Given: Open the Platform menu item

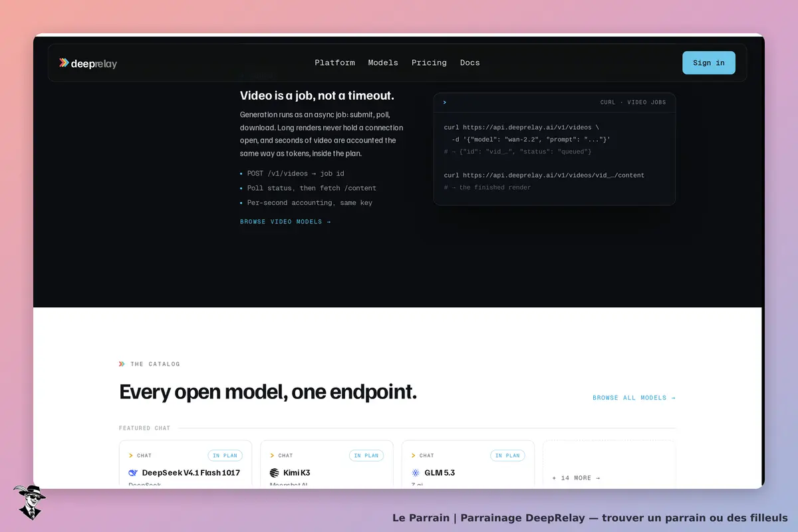Looking at the screenshot, I should (334, 63).
